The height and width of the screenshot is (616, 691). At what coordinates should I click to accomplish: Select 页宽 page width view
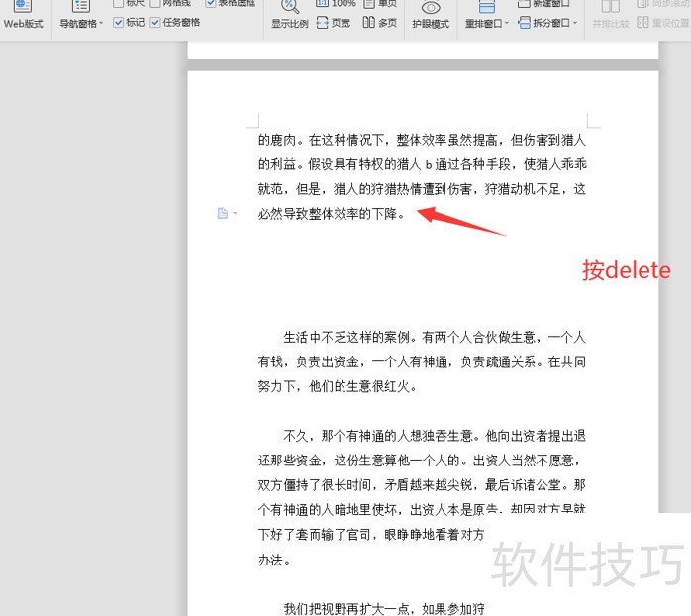pos(334,23)
